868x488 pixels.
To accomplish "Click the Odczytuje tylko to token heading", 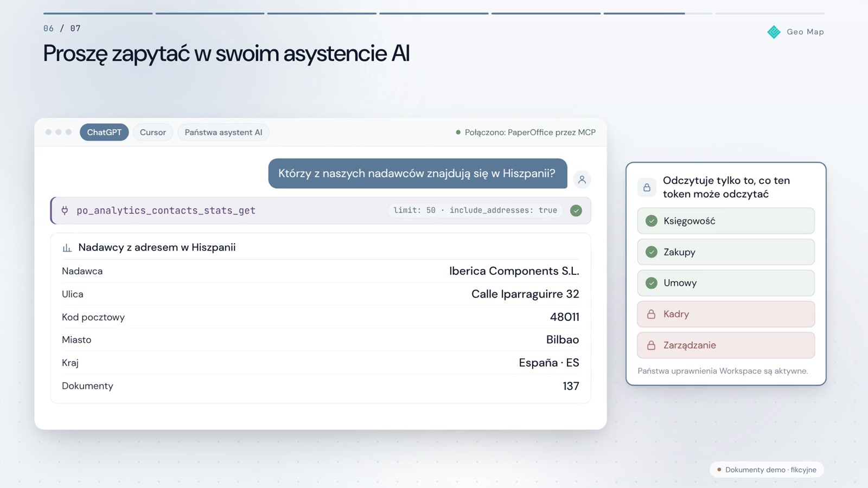I will pos(726,187).
